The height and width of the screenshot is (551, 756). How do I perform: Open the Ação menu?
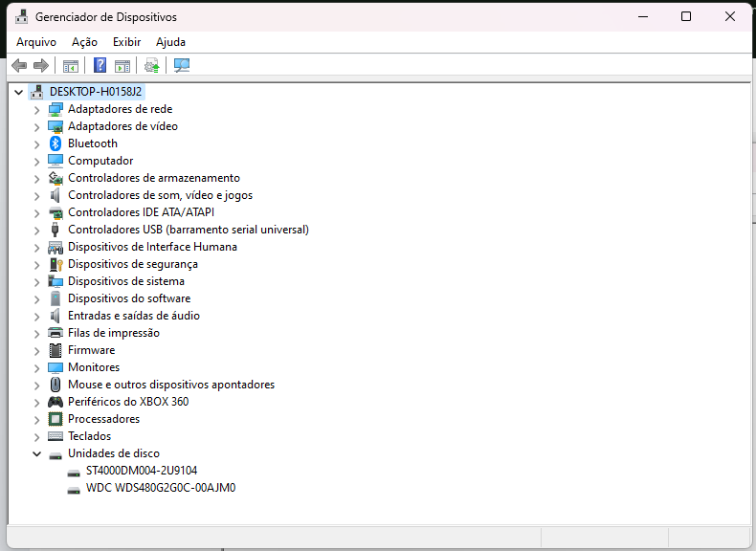point(84,42)
